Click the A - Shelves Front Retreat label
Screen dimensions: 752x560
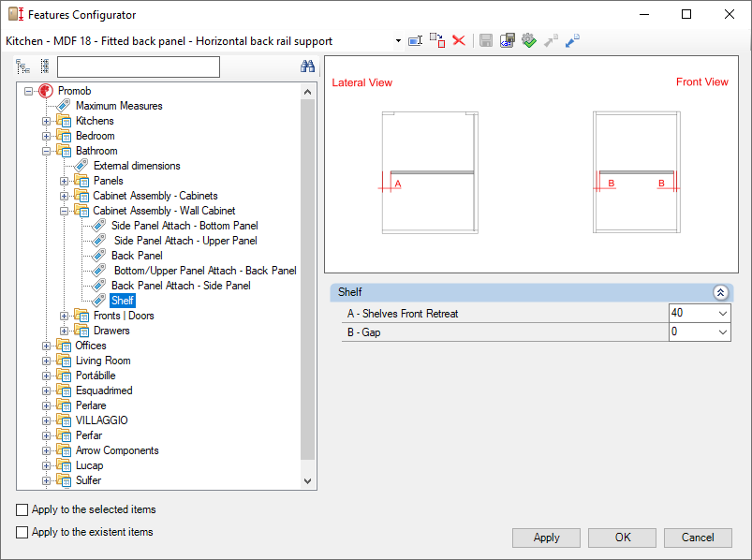click(403, 314)
